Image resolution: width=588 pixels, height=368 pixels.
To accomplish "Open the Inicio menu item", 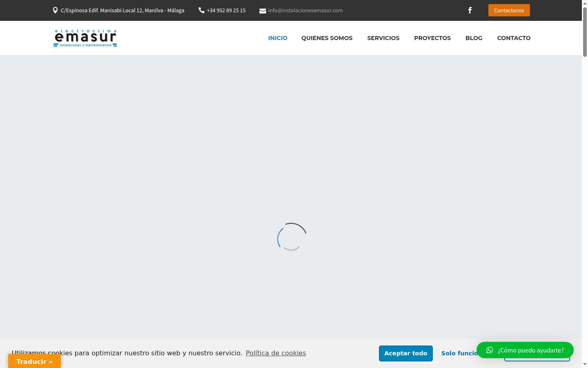I will [x=278, y=38].
